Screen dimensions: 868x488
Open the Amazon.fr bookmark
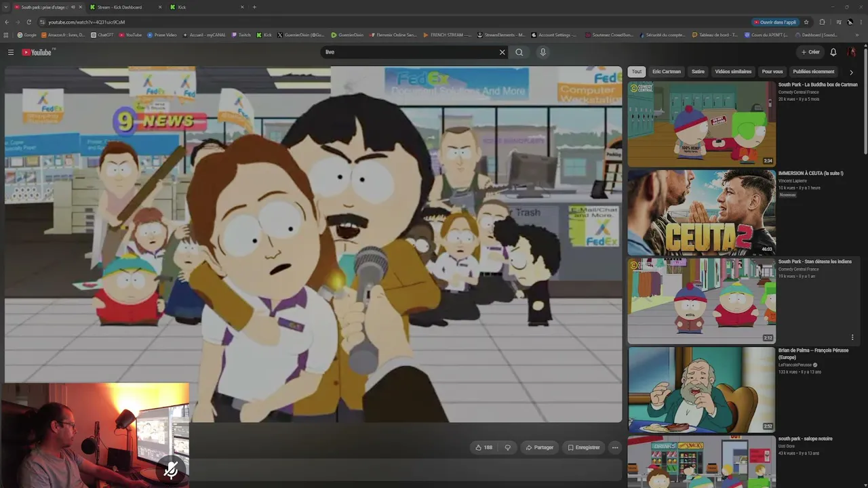click(x=63, y=35)
